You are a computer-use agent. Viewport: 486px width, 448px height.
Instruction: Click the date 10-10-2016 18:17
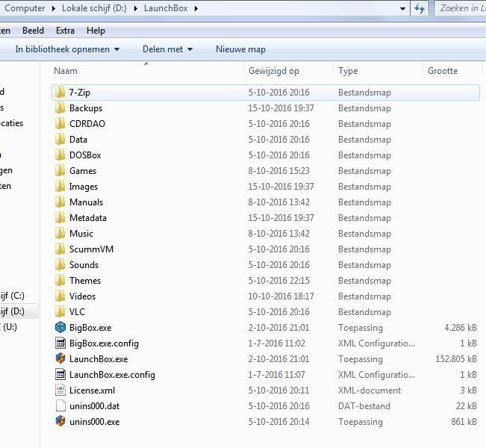coord(281,296)
